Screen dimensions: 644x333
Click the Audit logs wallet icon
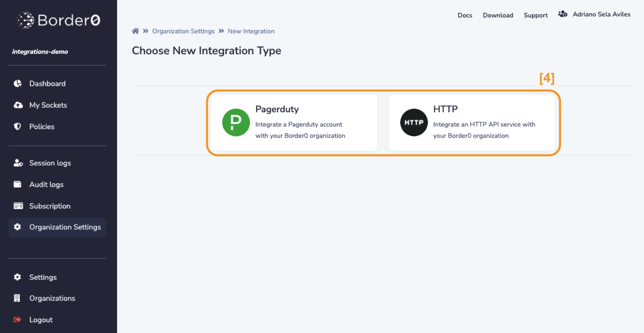click(17, 184)
